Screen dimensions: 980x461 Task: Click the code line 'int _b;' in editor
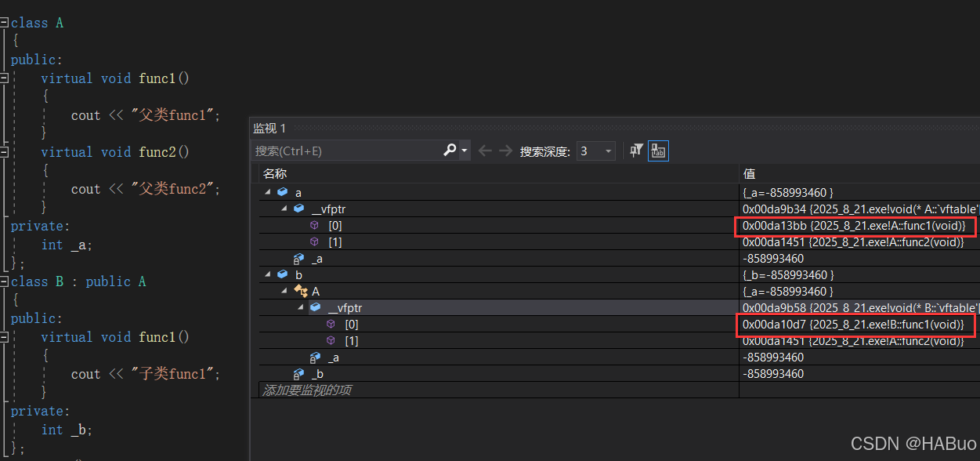[67, 430]
